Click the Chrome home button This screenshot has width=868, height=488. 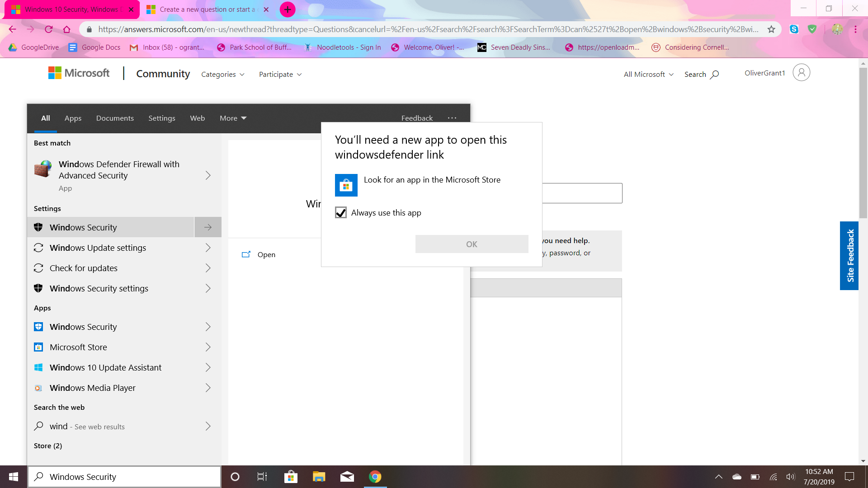tap(67, 29)
